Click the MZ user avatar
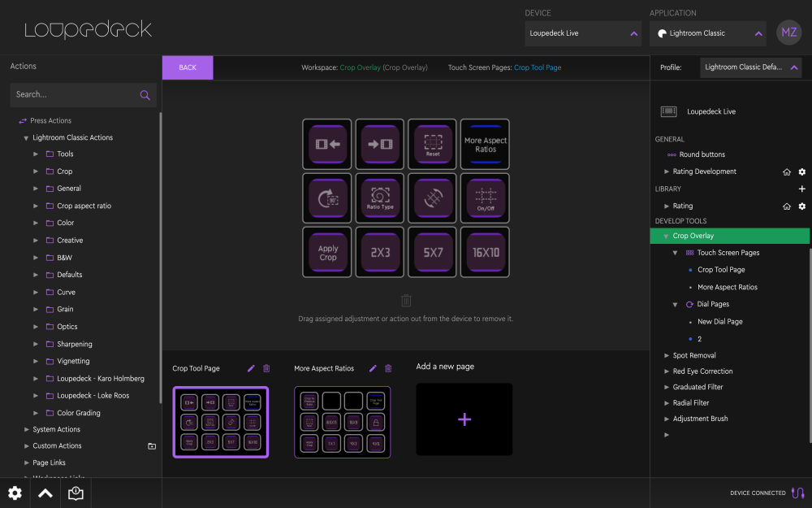The image size is (812, 508). 788,33
